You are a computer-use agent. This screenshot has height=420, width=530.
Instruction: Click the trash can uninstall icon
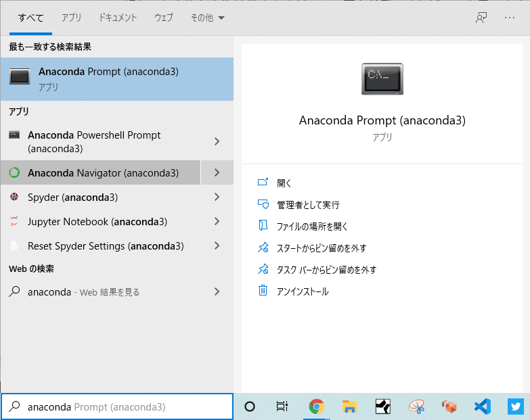click(263, 290)
